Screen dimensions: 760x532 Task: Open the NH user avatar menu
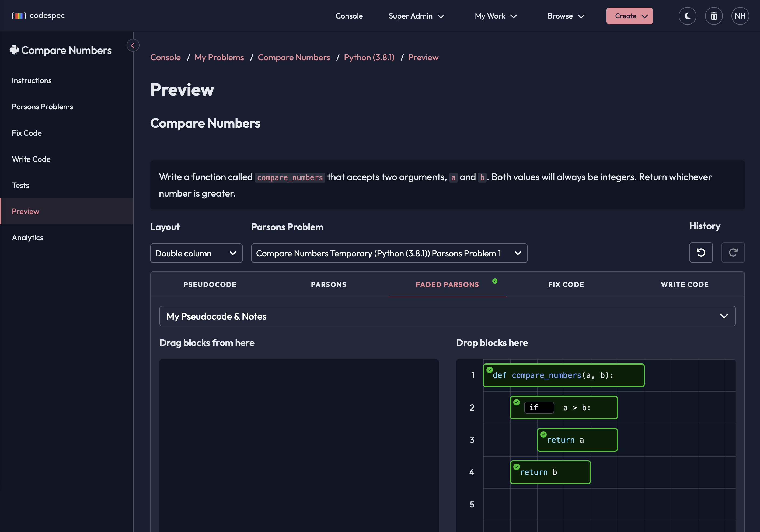click(x=740, y=16)
